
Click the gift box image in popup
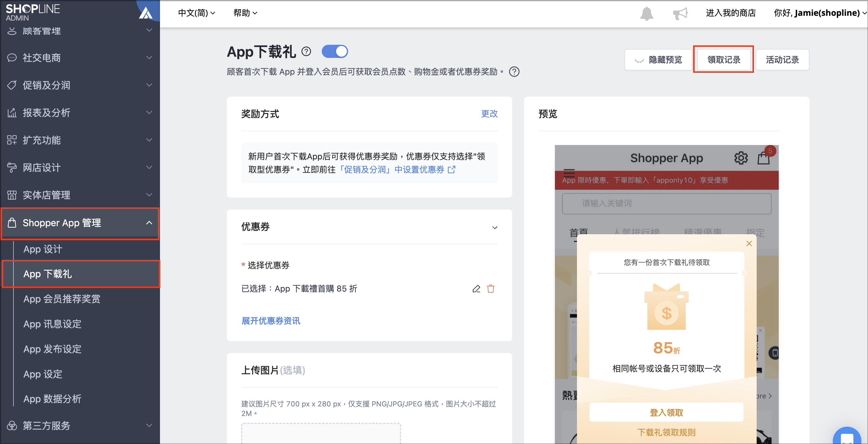666,306
